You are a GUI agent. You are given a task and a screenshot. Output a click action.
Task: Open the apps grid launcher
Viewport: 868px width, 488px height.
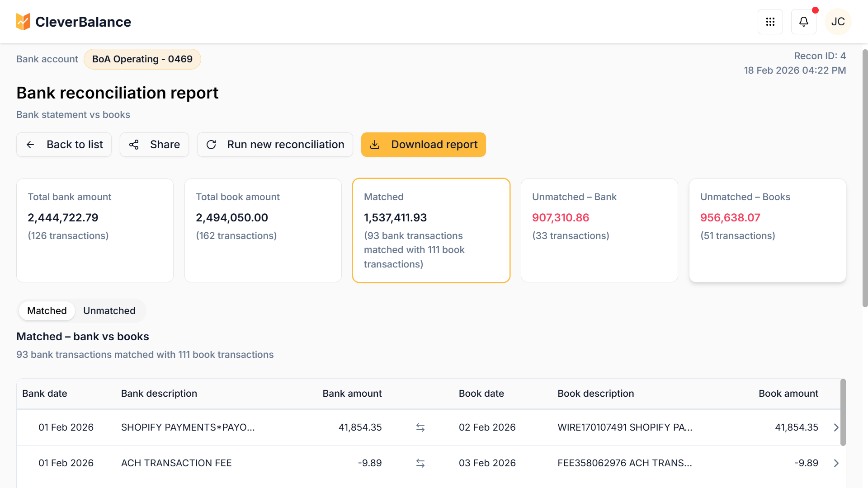pyautogui.click(x=770, y=21)
